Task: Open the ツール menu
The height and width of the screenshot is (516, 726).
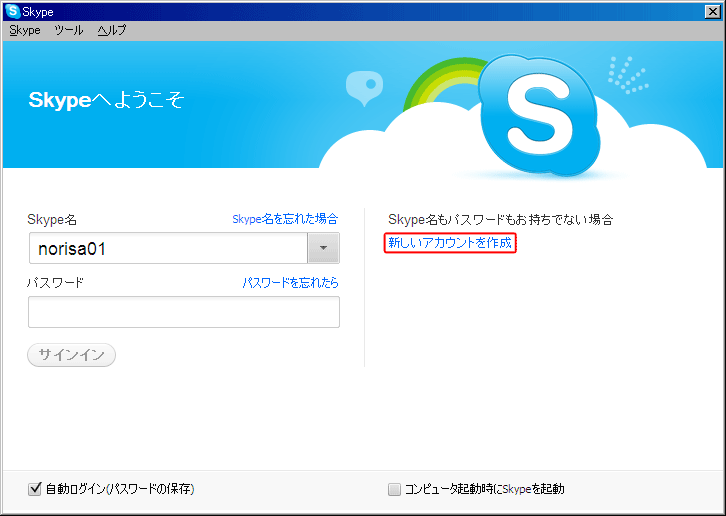Action: pyautogui.click(x=69, y=30)
